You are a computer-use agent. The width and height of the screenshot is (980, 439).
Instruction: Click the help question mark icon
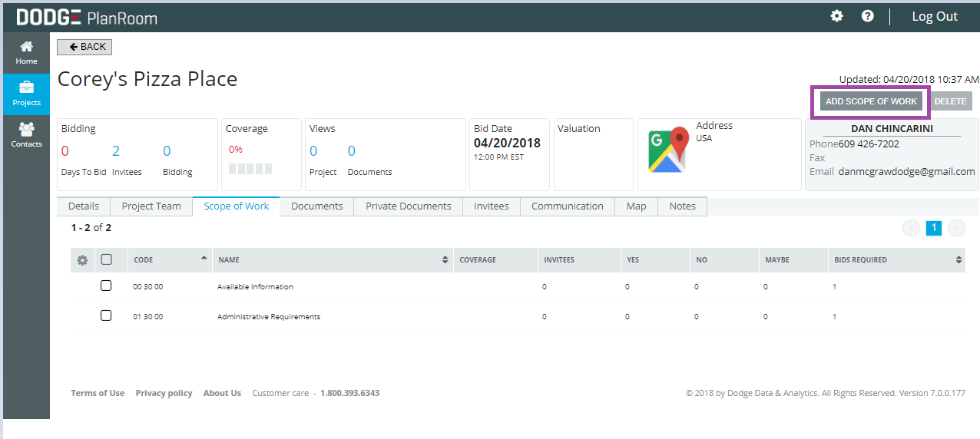pyautogui.click(x=867, y=16)
